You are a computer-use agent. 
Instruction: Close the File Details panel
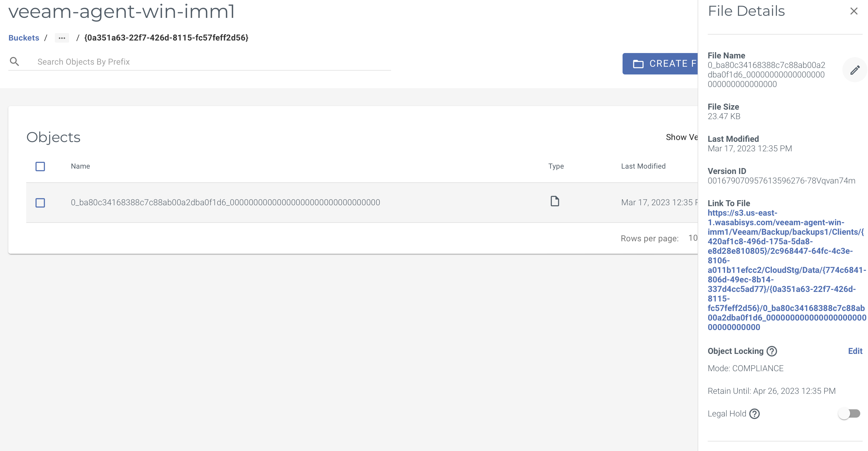point(853,11)
